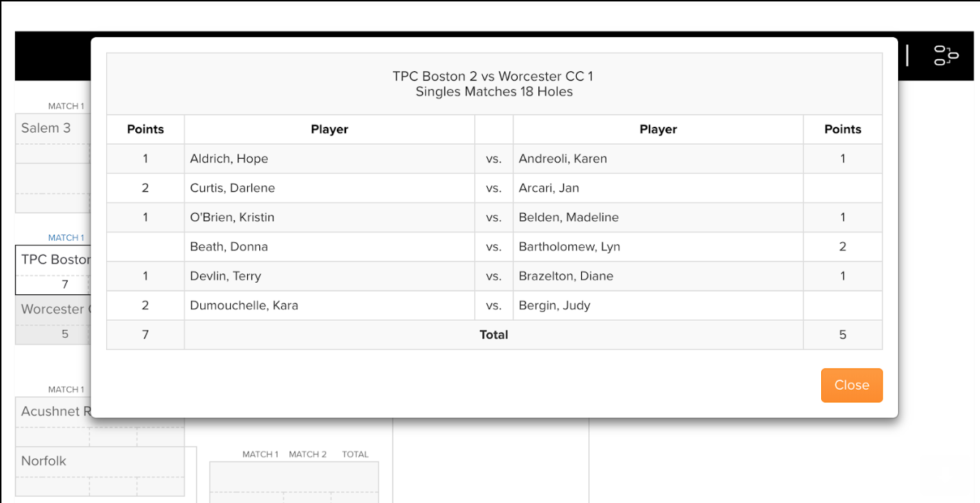
Task: Click the TPC Boston bracket entry
Action: pyautogui.click(x=53, y=259)
